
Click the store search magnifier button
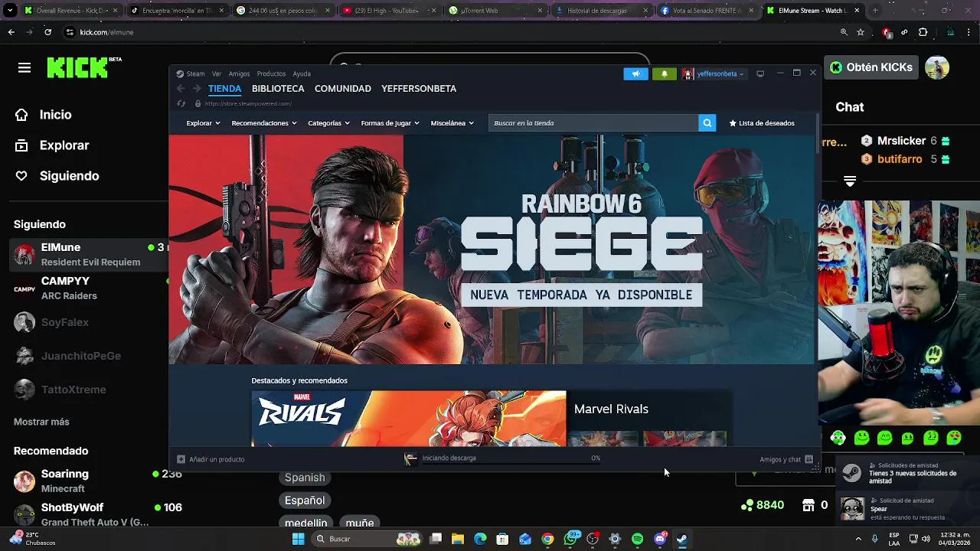click(x=707, y=122)
